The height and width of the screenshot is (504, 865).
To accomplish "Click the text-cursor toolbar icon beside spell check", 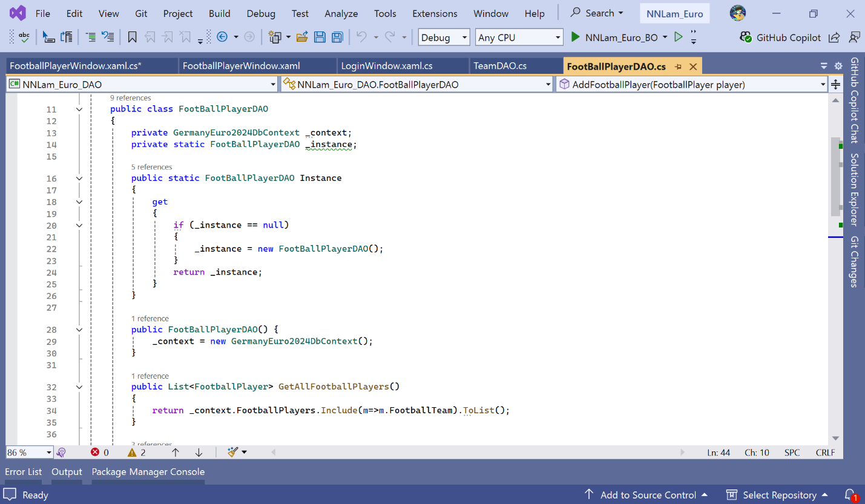I will 48,37.
